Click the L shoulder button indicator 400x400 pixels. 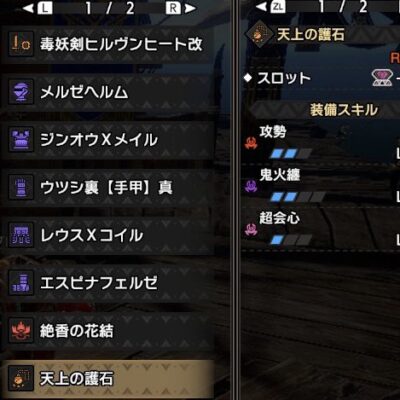(x=45, y=9)
